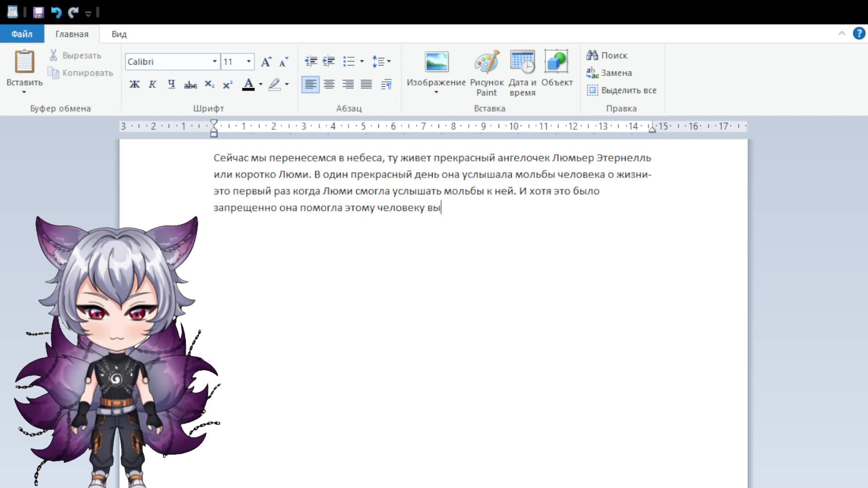Place the cursor after человеку вы
Image resolution: width=868 pixels, height=488 pixels.
click(x=441, y=207)
